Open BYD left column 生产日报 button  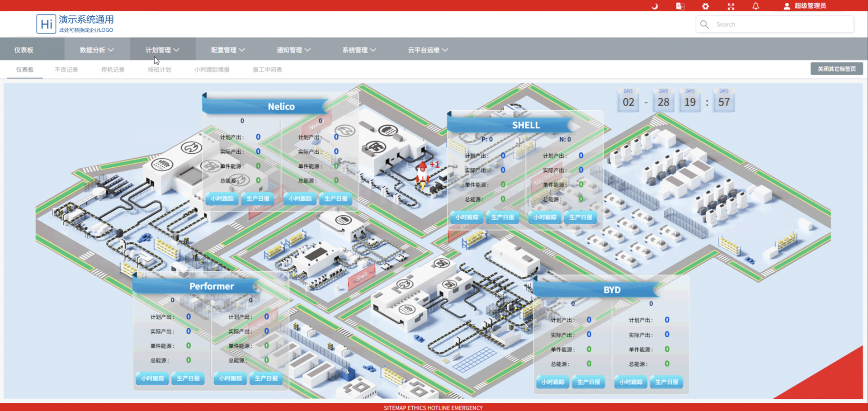589,382
